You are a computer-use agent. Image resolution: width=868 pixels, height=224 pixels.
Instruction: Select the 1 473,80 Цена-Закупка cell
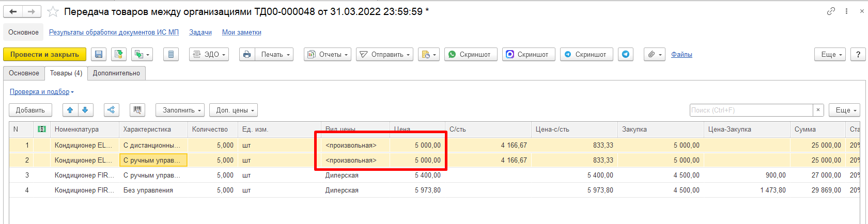point(747,190)
